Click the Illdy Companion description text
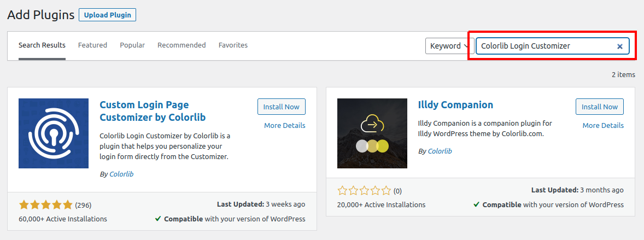Image resolution: width=644 pixels, height=240 pixels. point(485,128)
